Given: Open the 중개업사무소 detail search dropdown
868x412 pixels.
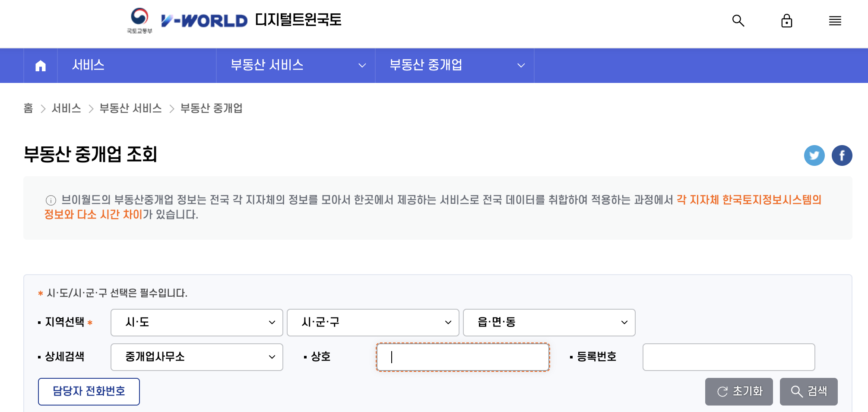Looking at the screenshot, I should (x=197, y=357).
